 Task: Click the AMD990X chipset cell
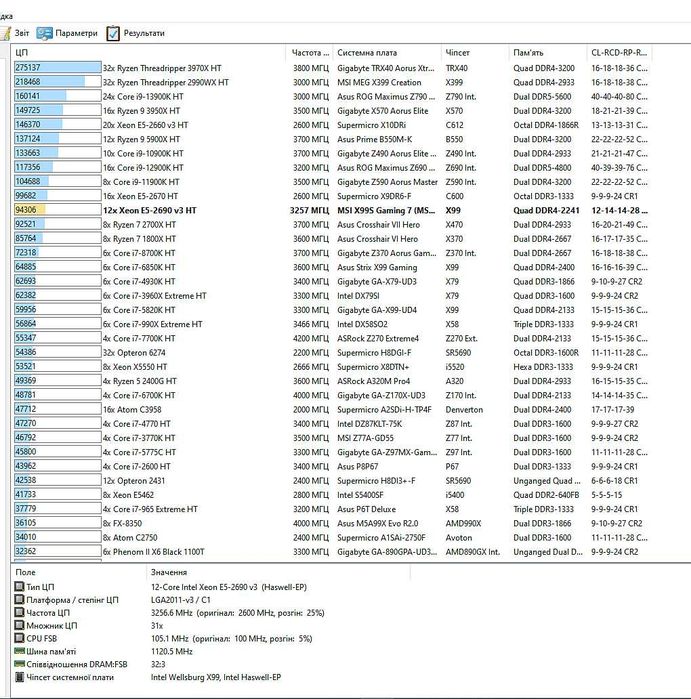[463, 523]
